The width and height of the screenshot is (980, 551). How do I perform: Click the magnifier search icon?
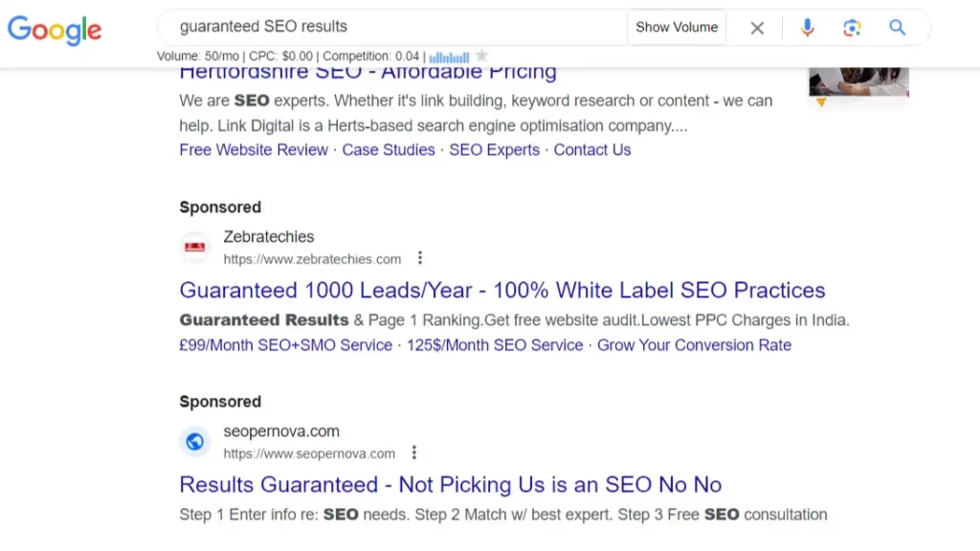[x=898, y=28]
